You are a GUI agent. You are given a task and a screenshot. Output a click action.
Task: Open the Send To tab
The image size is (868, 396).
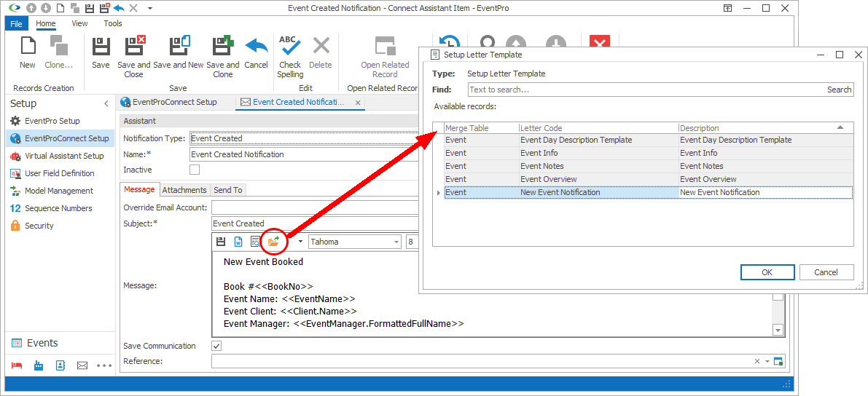(x=228, y=190)
